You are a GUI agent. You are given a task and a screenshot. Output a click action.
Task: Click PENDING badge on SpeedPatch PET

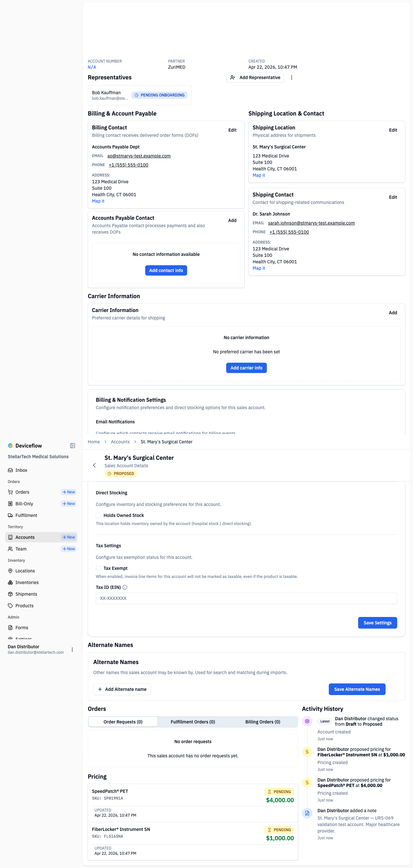279,792
